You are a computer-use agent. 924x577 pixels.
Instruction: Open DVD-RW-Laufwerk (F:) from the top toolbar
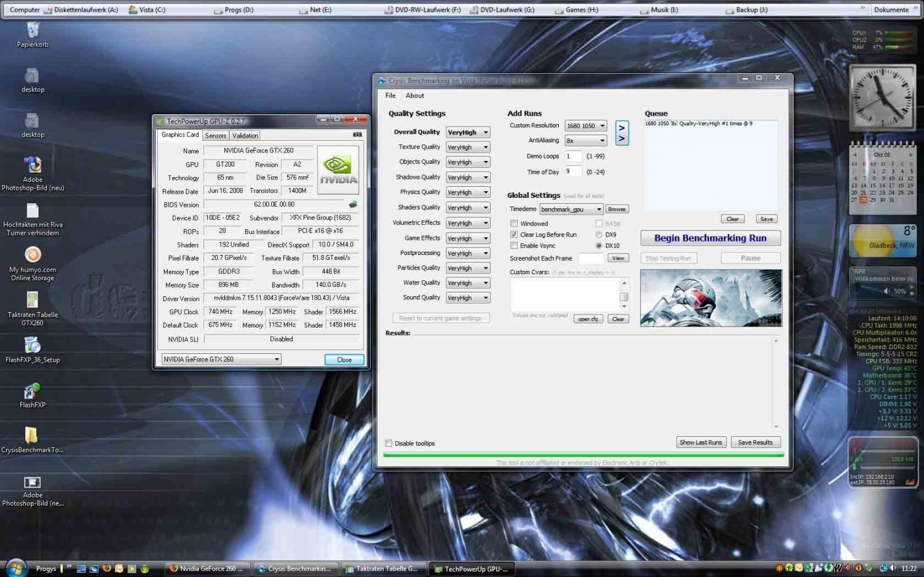(422, 9)
